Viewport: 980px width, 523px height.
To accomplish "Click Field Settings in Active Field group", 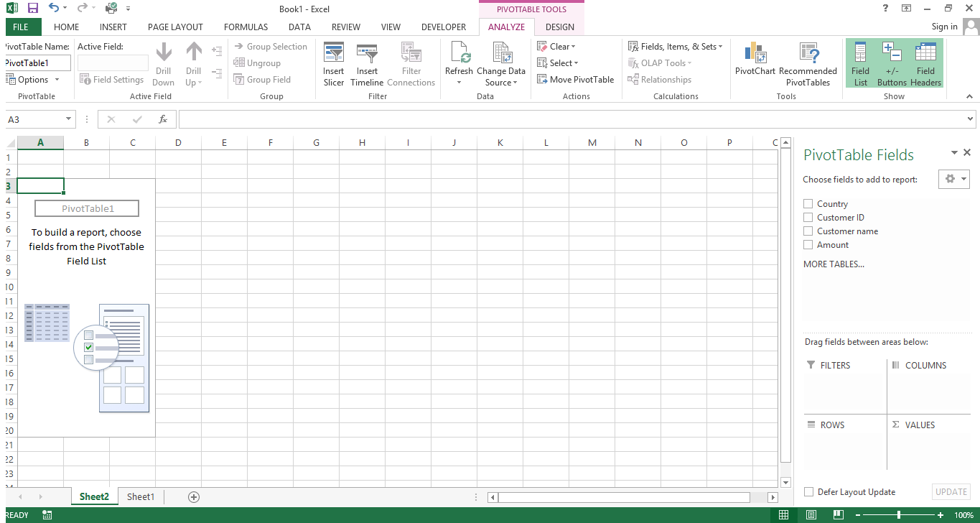I will pos(111,80).
